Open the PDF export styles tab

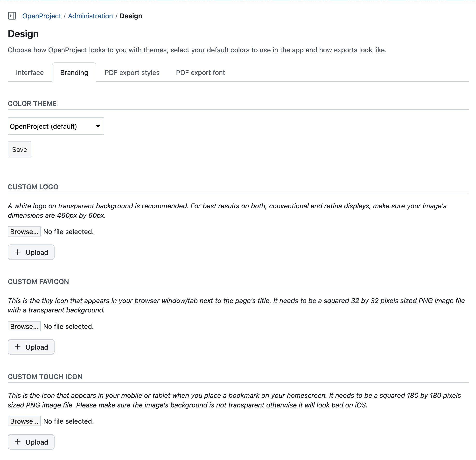click(x=132, y=72)
